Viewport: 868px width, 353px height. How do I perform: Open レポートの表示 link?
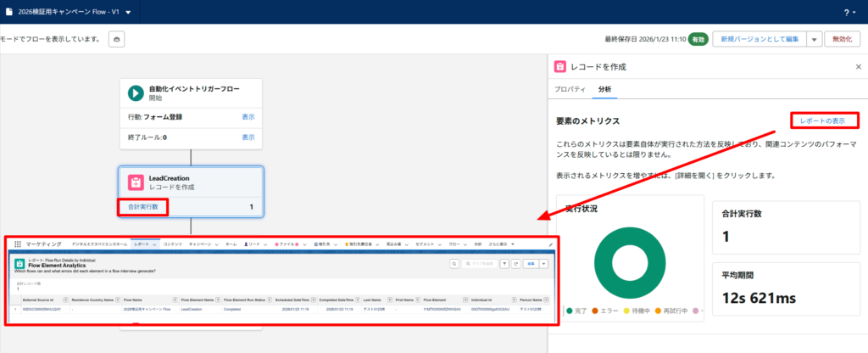click(x=822, y=120)
